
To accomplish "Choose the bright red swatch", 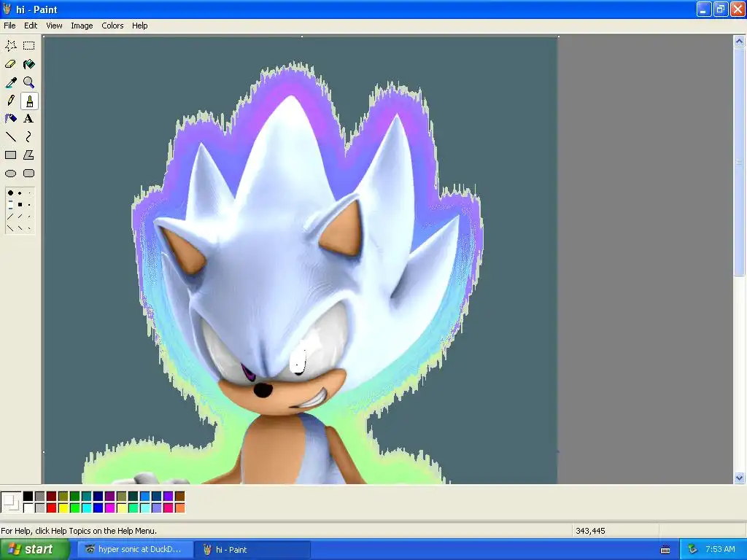I will click(x=52, y=508).
